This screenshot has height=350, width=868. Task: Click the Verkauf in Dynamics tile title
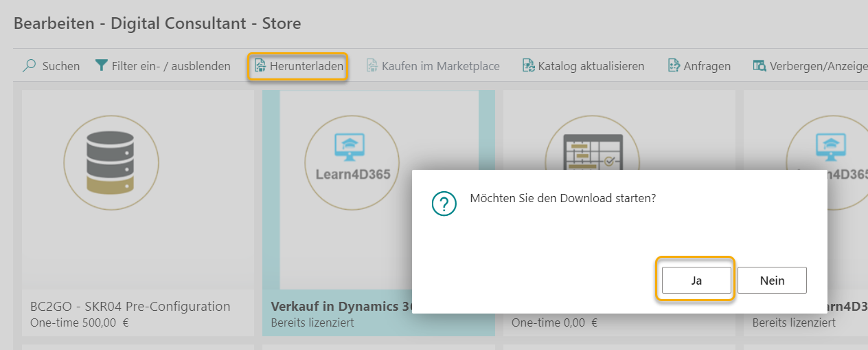(336, 306)
